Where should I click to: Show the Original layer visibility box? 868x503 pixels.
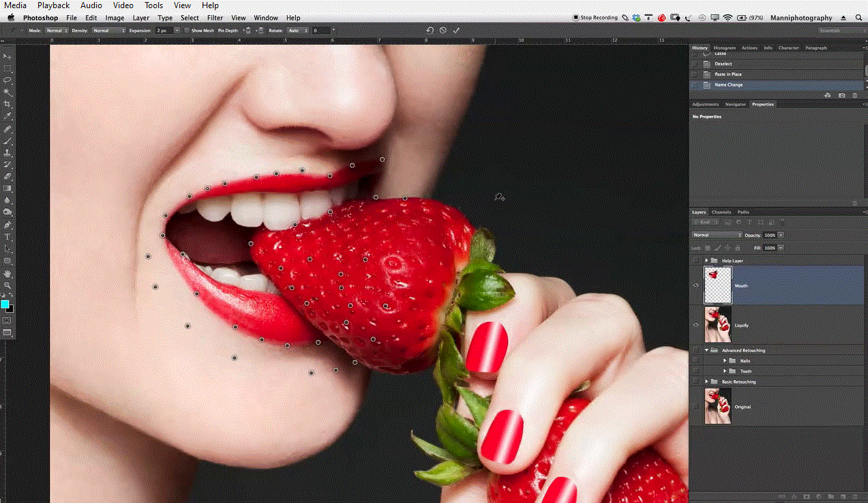696,407
